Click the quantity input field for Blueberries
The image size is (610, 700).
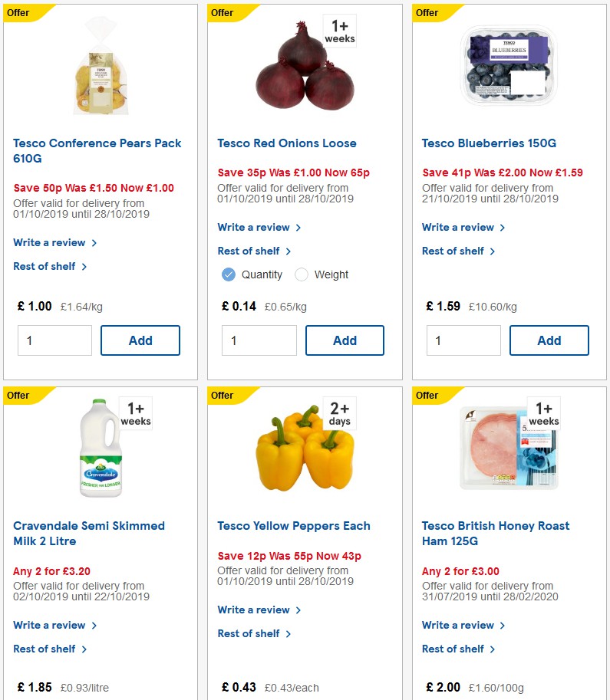click(x=463, y=340)
